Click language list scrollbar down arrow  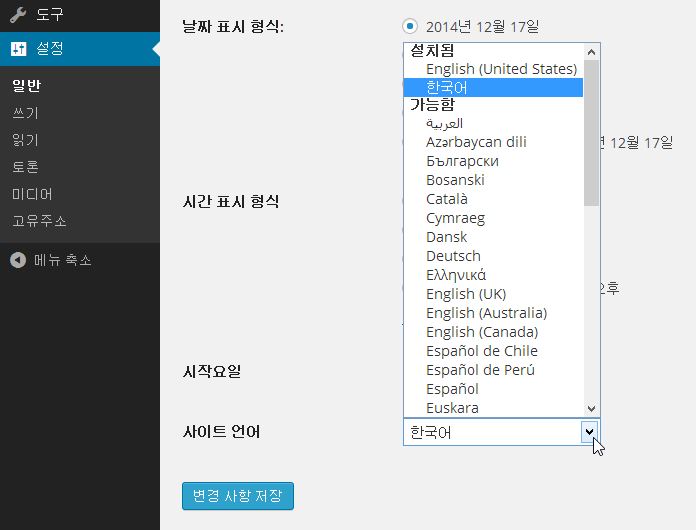[591, 408]
